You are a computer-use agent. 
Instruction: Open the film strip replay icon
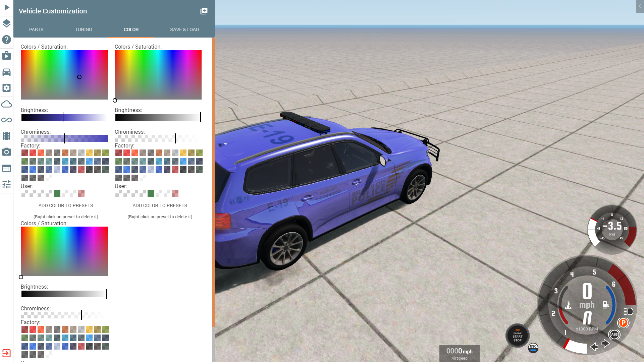pos(7,136)
